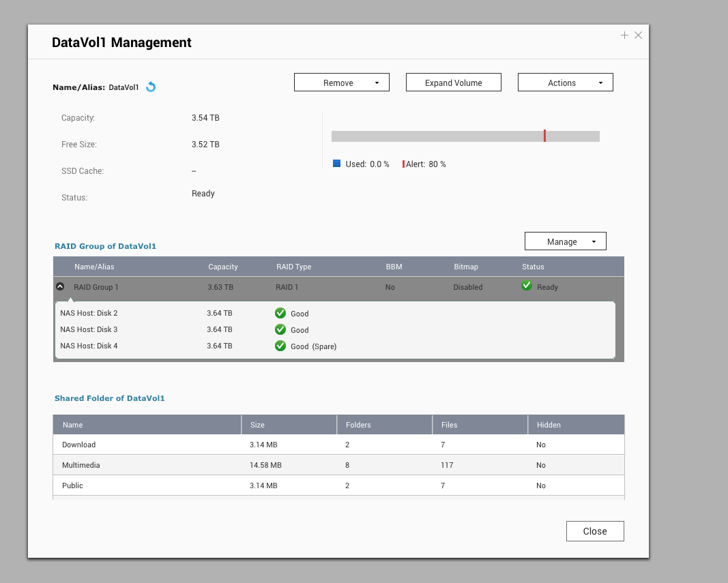Collapse RAID Group 1 disk list
The width and height of the screenshot is (728, 583).
(x=61, y=286)
